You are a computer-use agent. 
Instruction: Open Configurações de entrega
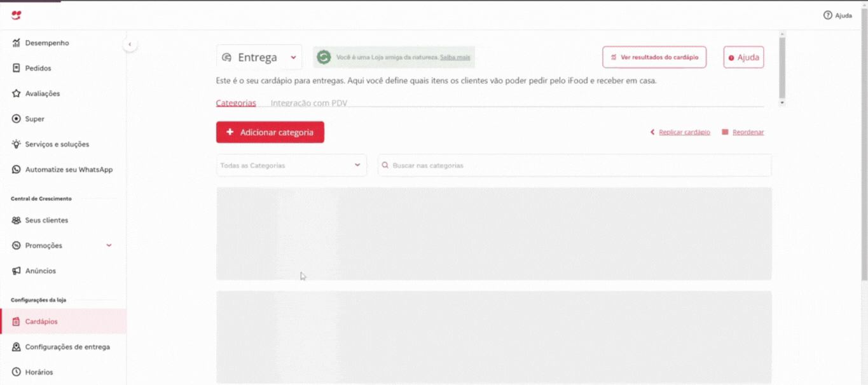click(67, 347)
